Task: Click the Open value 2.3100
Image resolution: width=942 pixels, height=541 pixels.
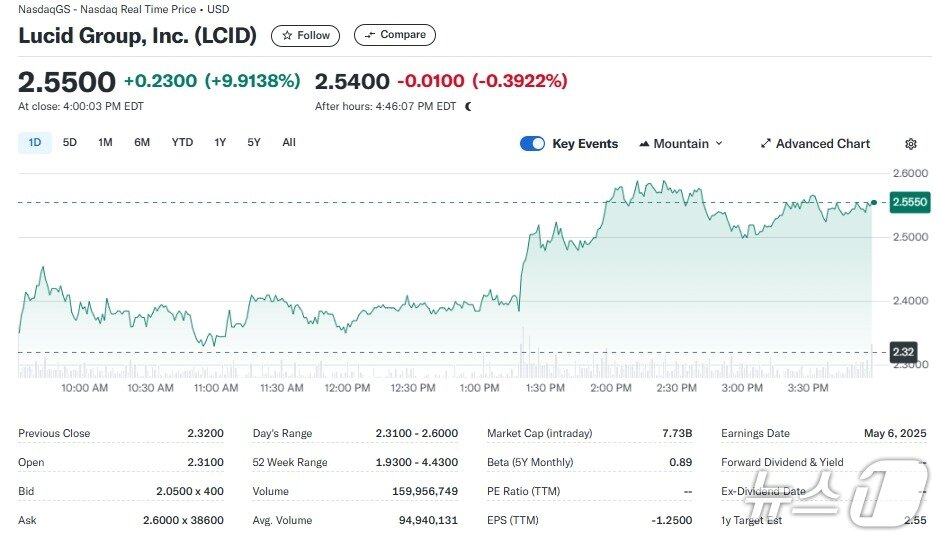Action: pyautogui.click(x=205, y=462)
